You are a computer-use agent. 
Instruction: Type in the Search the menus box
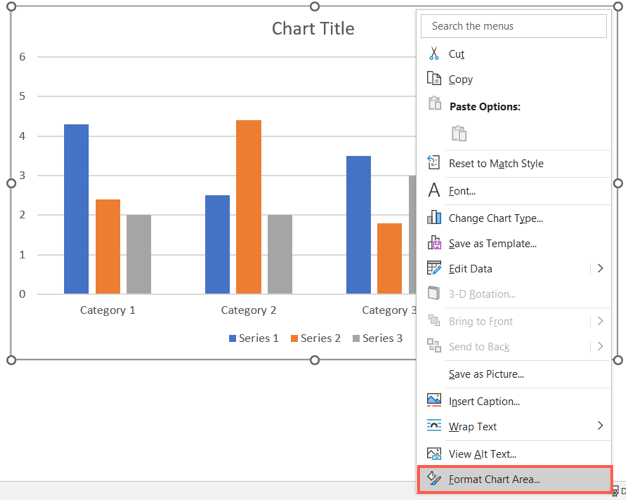[x=514, y=26]
